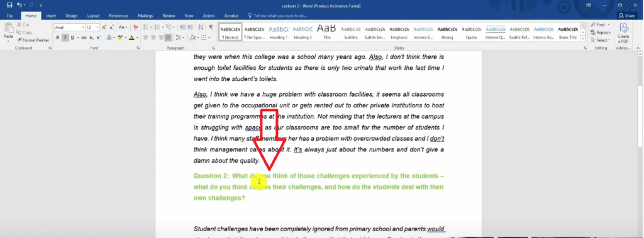Open the Borders dropdown arrow
This screenshot has height=238, width=644.
point(209,38)
